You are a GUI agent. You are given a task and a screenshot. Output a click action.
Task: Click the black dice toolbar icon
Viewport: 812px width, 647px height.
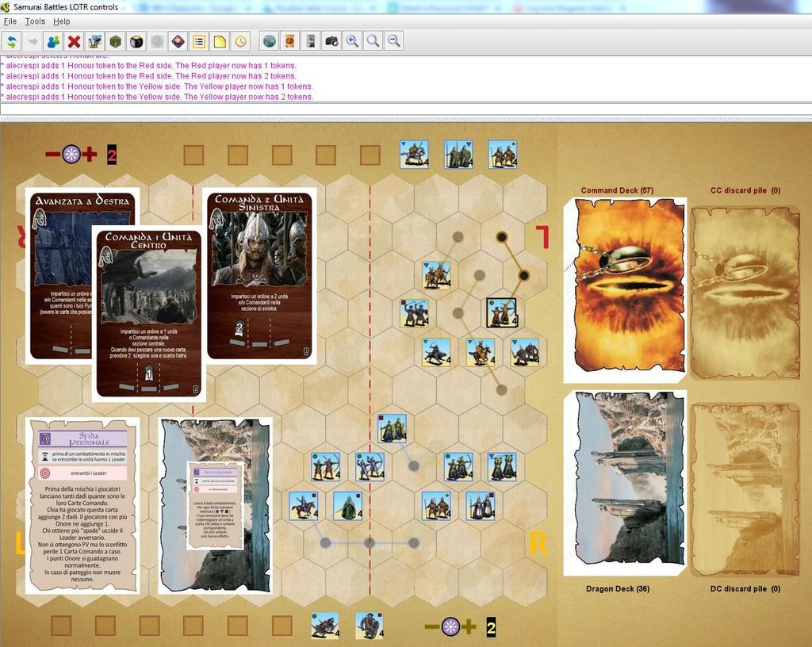coord(136,41)
